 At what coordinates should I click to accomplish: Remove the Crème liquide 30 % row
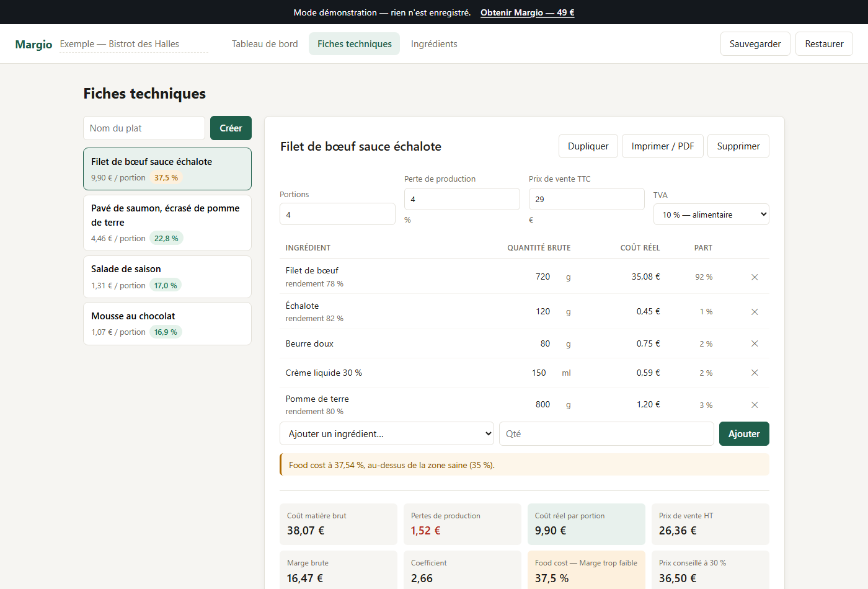pos(755,373)
